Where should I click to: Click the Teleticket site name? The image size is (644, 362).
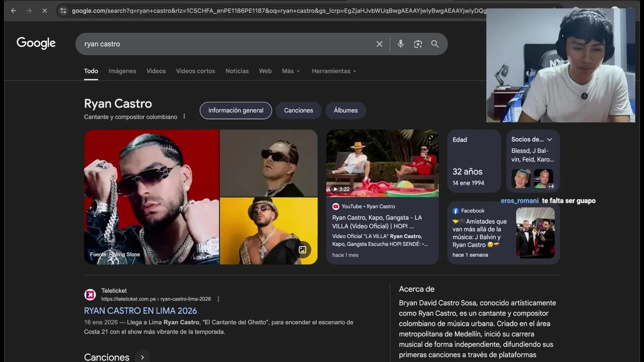[x=114, y=291]
